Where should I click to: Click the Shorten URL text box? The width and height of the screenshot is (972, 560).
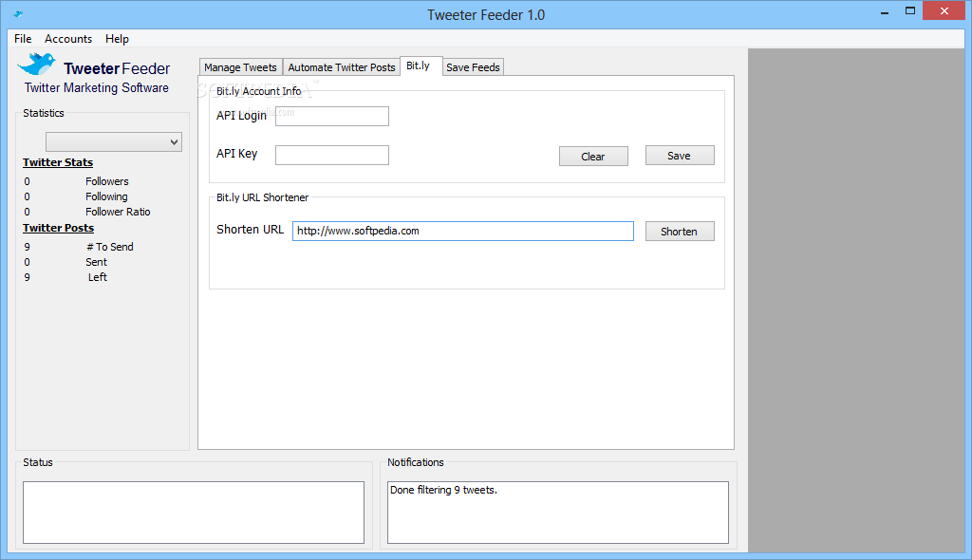463,231
